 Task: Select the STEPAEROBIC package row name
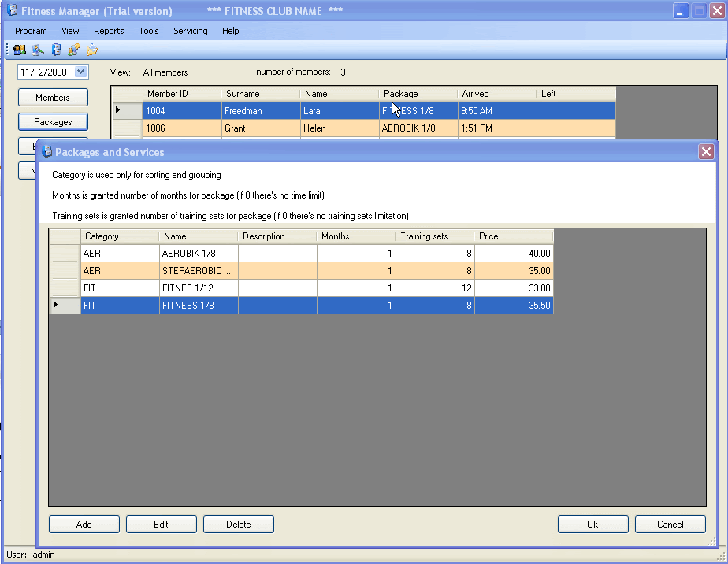coord(199,271)
